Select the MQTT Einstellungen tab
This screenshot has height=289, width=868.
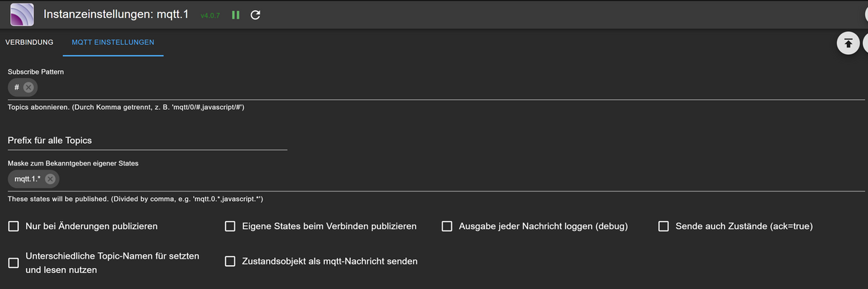point(113,43)
